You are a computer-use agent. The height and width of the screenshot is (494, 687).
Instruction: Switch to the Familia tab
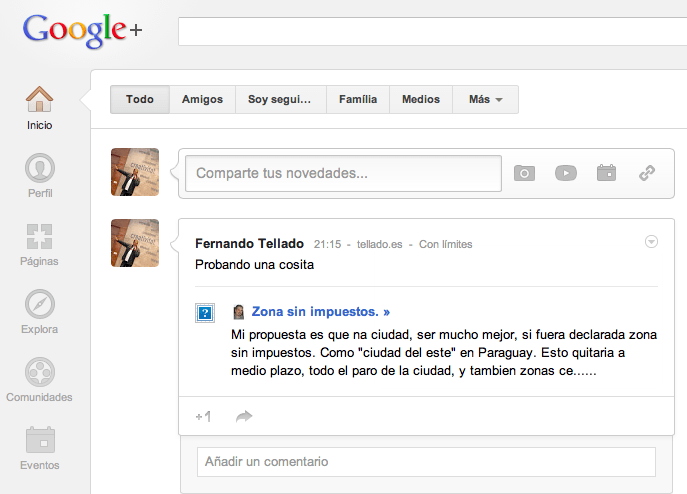[x=358, y=100]
